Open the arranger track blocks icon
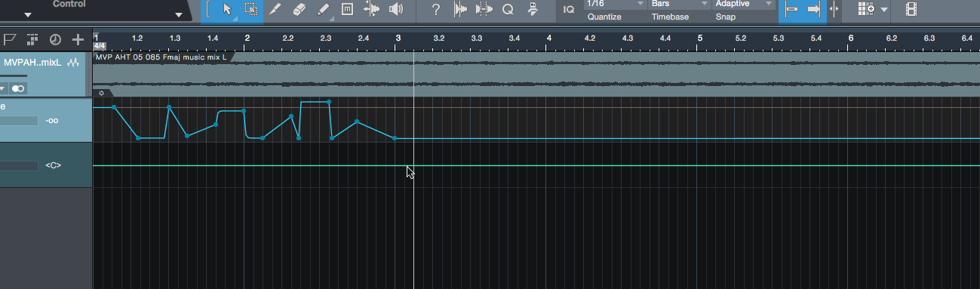This screenshot has width=980, height=289. pos(32,39)
